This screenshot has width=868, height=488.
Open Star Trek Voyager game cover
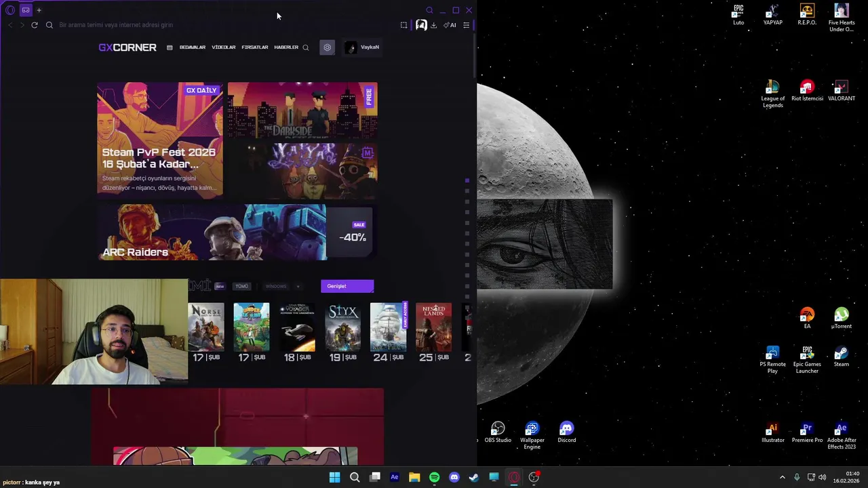297,327
